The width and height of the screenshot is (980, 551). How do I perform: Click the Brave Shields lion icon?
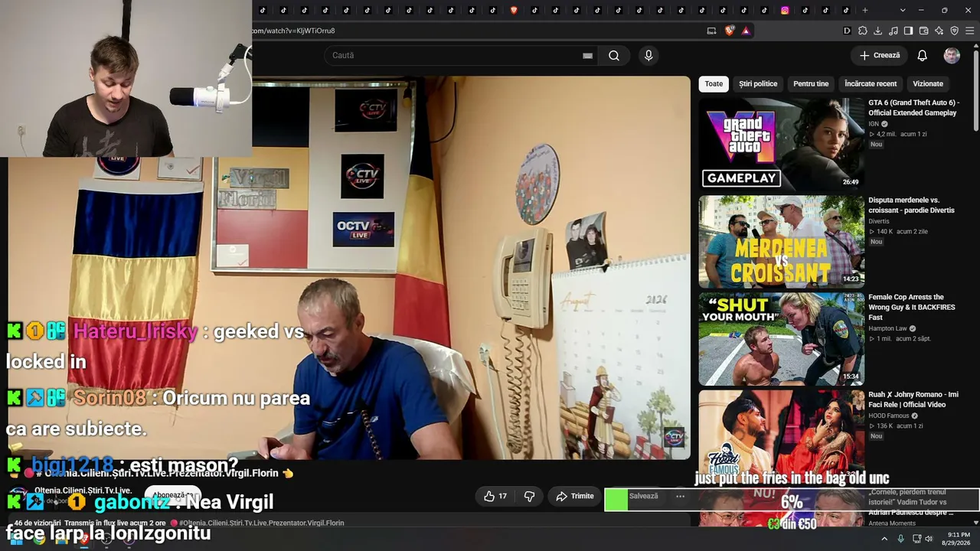click(730, 31)
